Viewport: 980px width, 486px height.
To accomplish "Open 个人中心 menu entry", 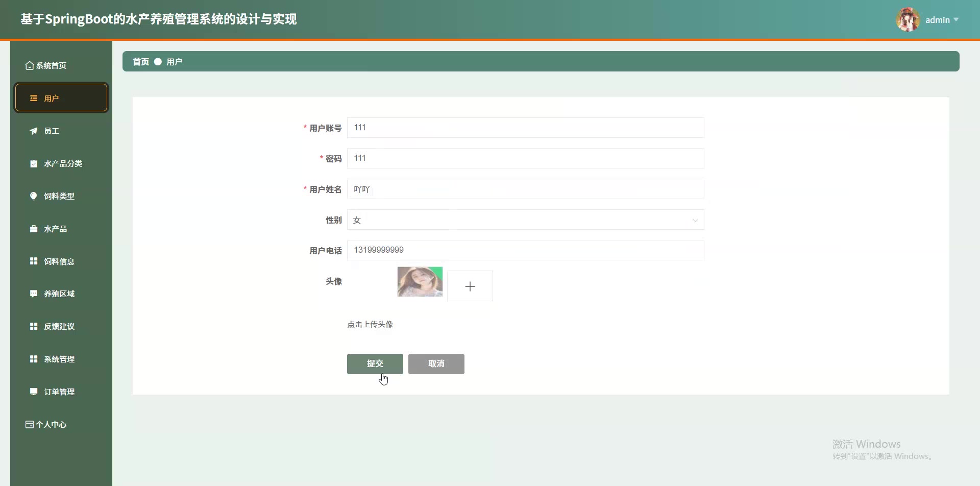I will [x=61, y=424].
